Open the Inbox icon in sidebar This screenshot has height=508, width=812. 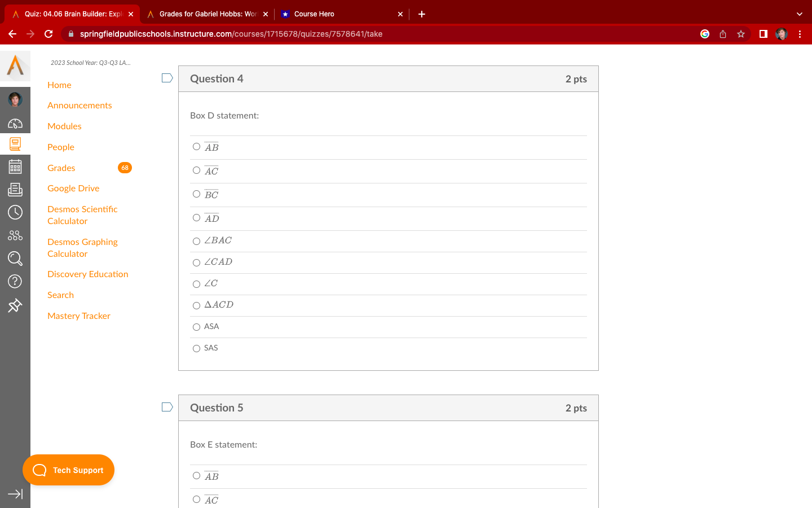tap(15, 190)
